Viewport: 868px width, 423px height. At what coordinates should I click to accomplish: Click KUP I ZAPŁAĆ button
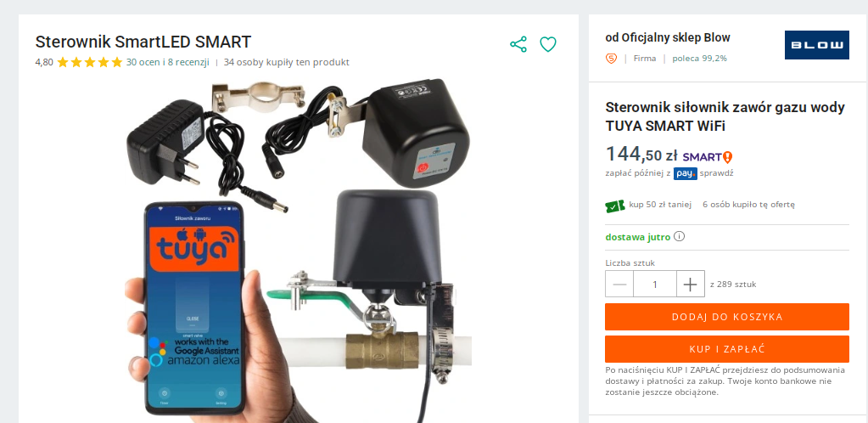point(727,349)
